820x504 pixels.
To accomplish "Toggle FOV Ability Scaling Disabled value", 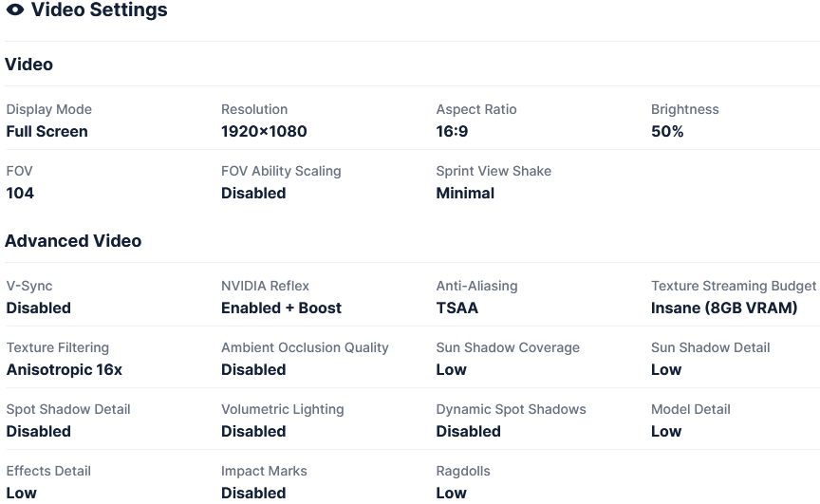I will (253, 193).
